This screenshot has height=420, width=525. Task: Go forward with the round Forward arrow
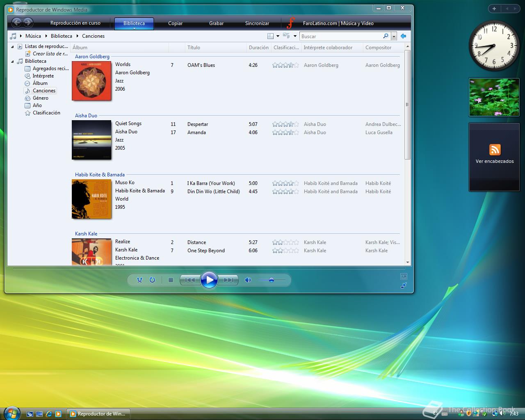tap(28, 23)
